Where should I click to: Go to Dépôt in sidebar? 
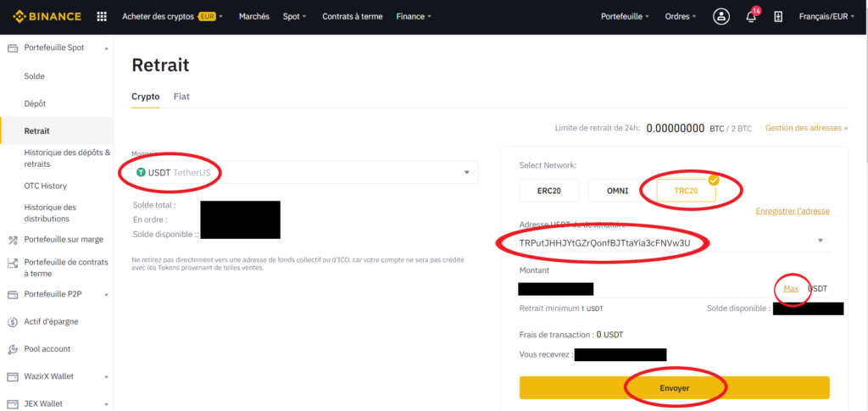[35, 104]
